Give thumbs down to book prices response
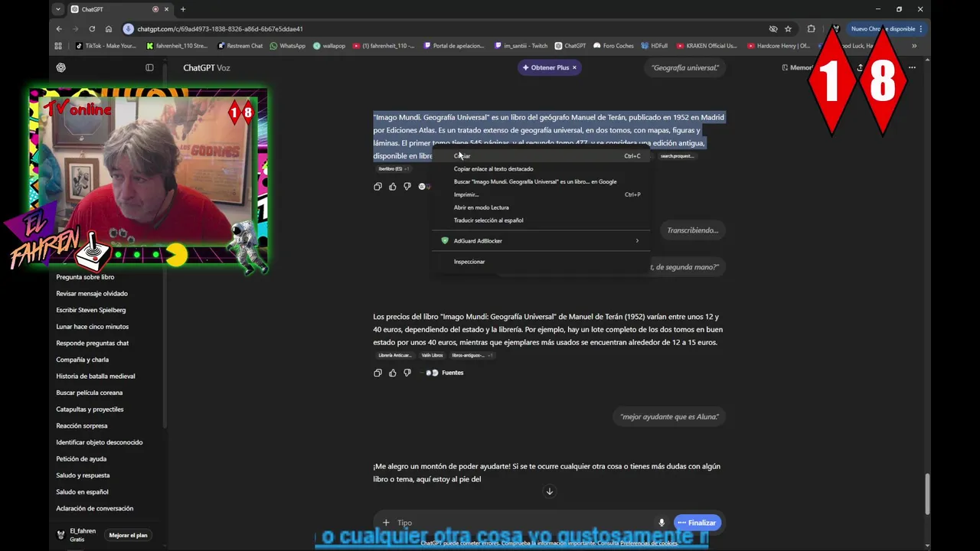This screenshot has height=551, width=980. coord(407,373)
